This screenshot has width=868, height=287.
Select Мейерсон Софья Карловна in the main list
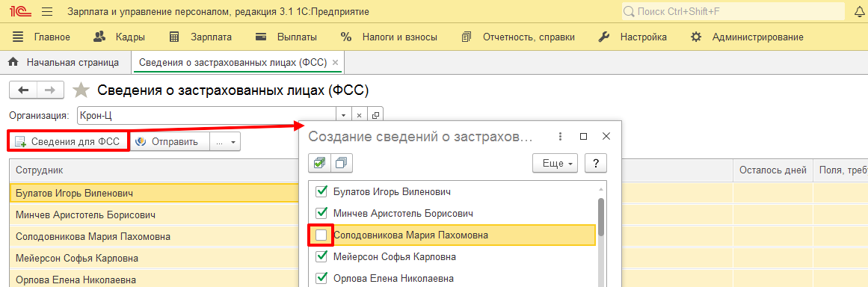coord(155,258)
